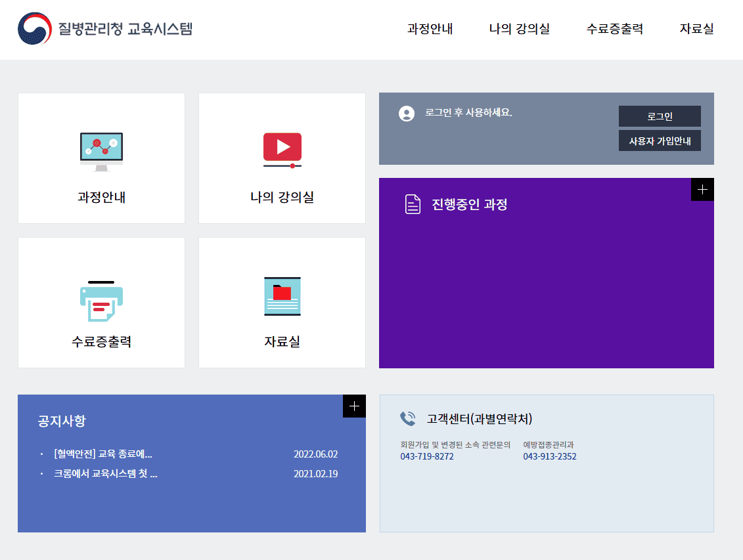
Task: Select 수료증출력 in the top menu
Action: tap(614, 29)
